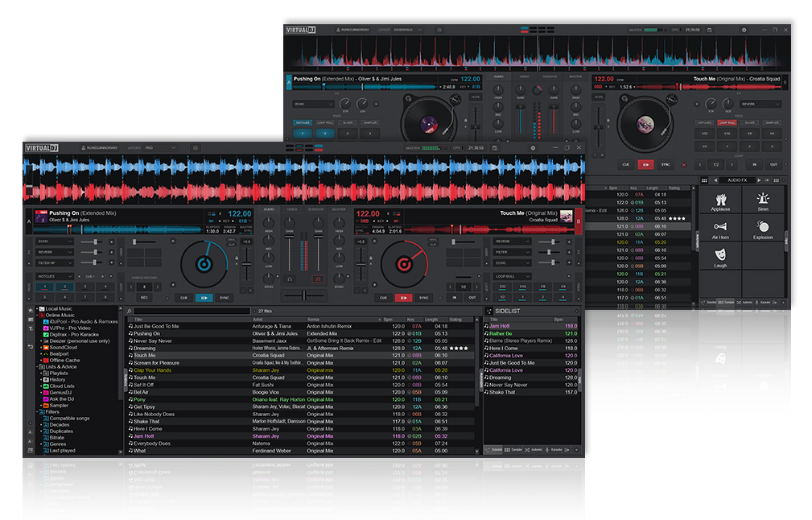
Task: Enable SYNC on the left deck
Action: [x=225, y=297]
